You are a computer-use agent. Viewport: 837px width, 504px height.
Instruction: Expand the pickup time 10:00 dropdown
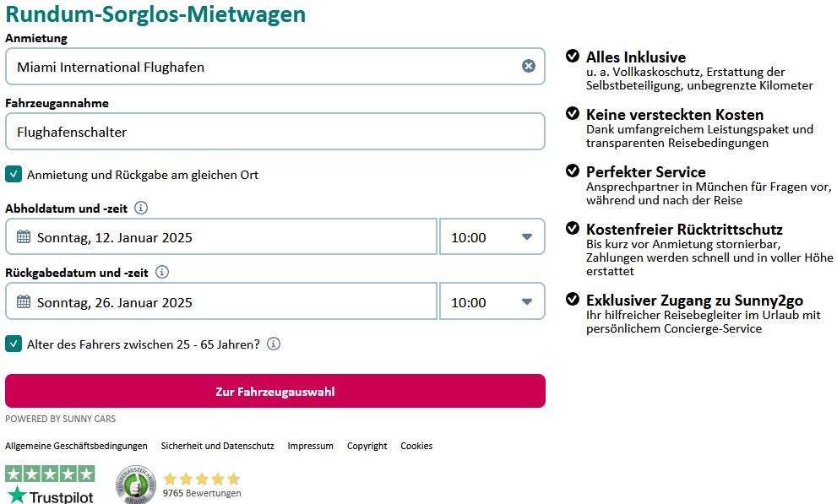(492, 236)
